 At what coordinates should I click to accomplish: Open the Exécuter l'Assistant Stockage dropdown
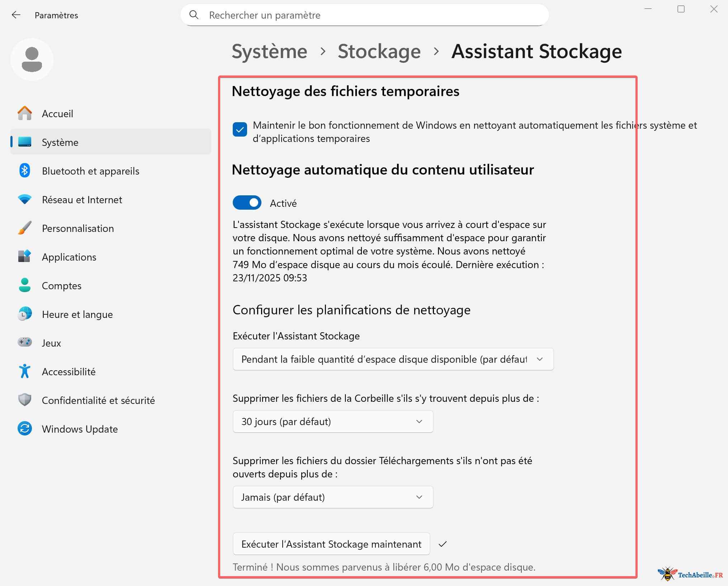click(392, 359)
